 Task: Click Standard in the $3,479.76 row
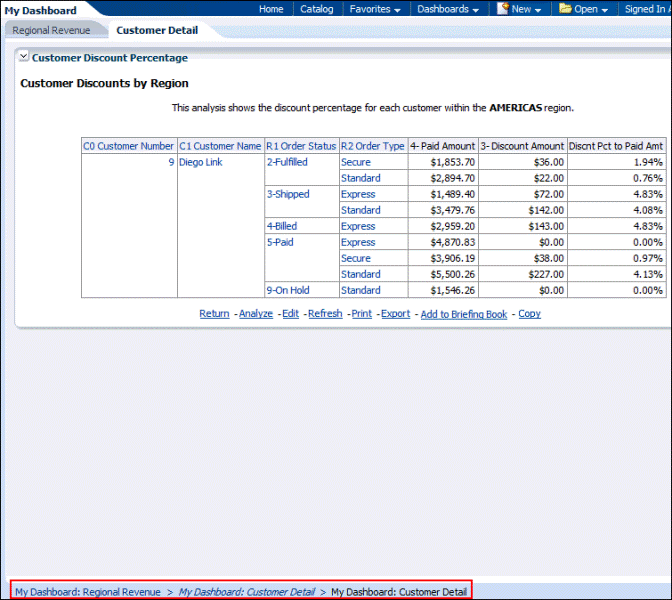click(x=361, y=210)
